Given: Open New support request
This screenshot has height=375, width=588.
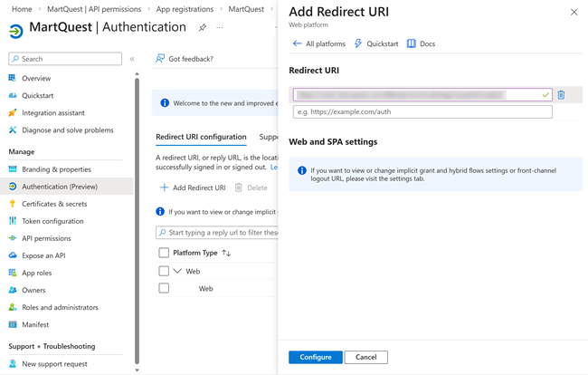Looking at the screenshot, I should click(x=54, y=364).
